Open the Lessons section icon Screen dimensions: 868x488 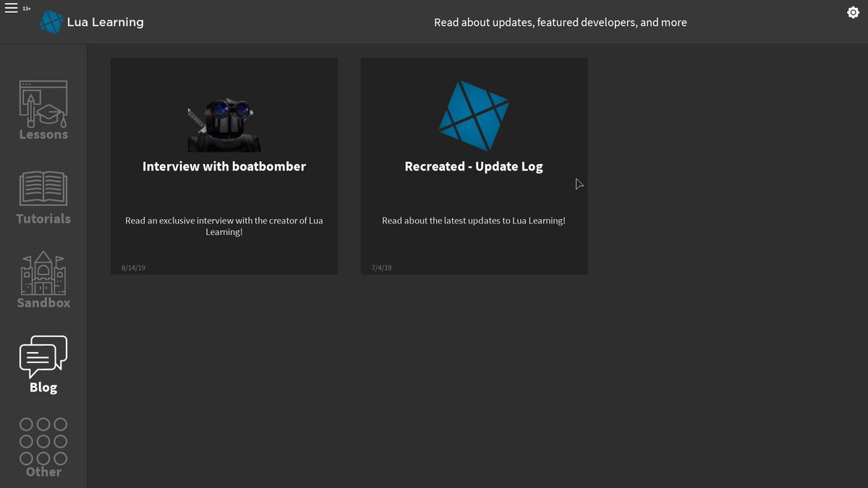coord(43,103)
